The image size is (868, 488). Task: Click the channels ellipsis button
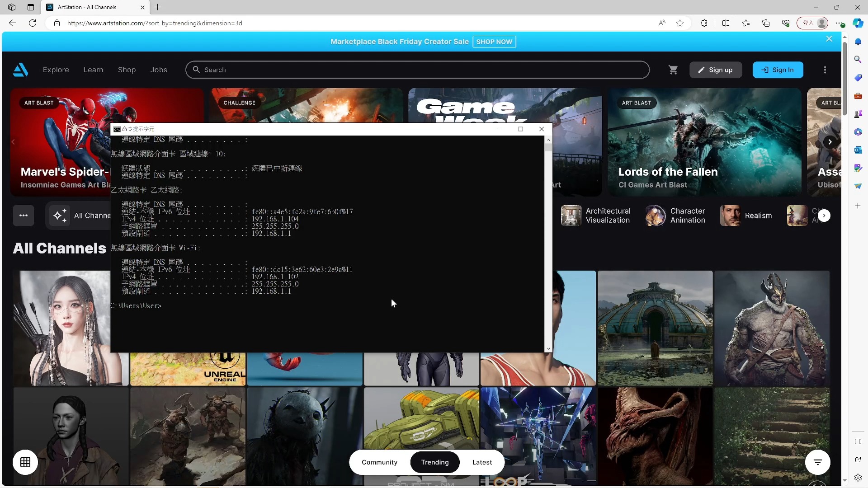pyautogui.click(x=24, y=216)
